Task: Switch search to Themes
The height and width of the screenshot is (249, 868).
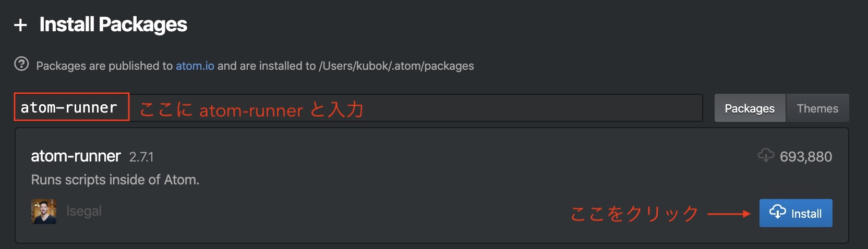Action: point(817,108)
